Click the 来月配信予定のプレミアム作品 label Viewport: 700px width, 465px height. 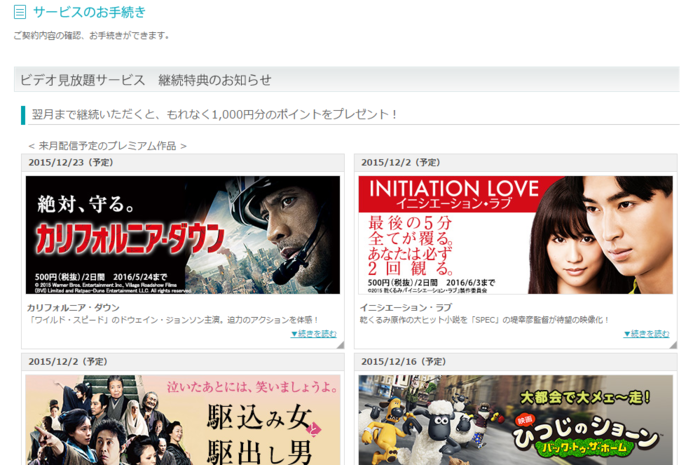108,146
